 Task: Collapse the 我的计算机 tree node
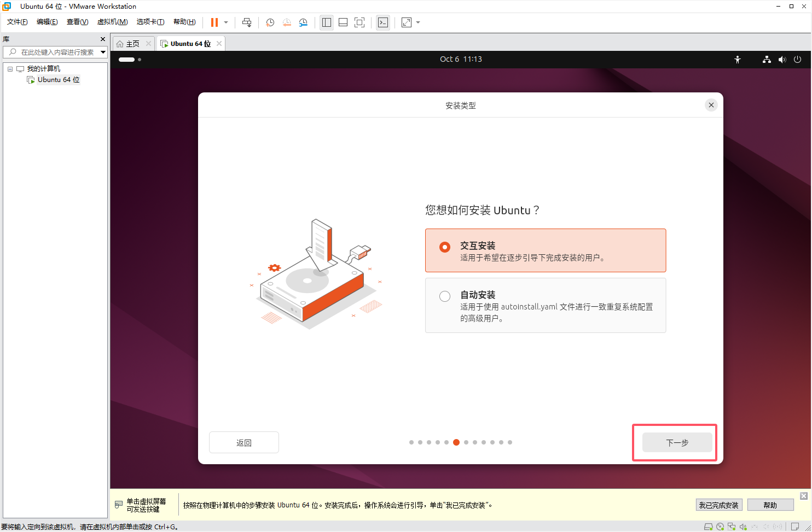(x=10, y=69)
